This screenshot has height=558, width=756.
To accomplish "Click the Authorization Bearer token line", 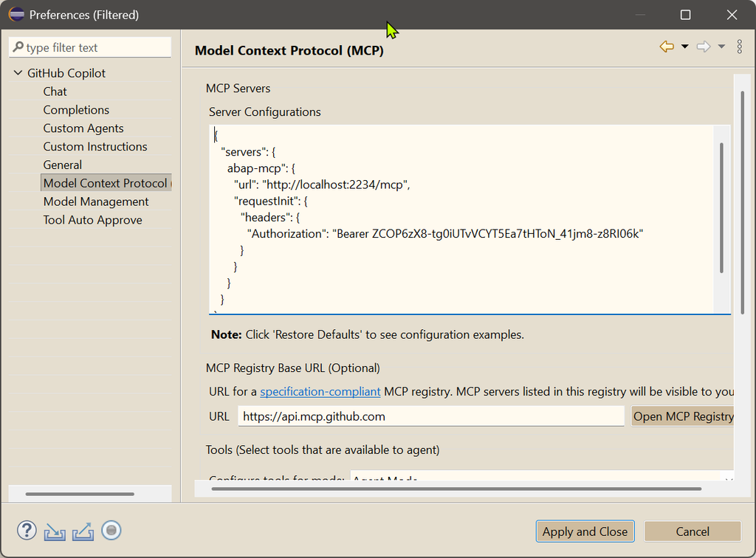I will pyautogui.click(x=445, y=234).
